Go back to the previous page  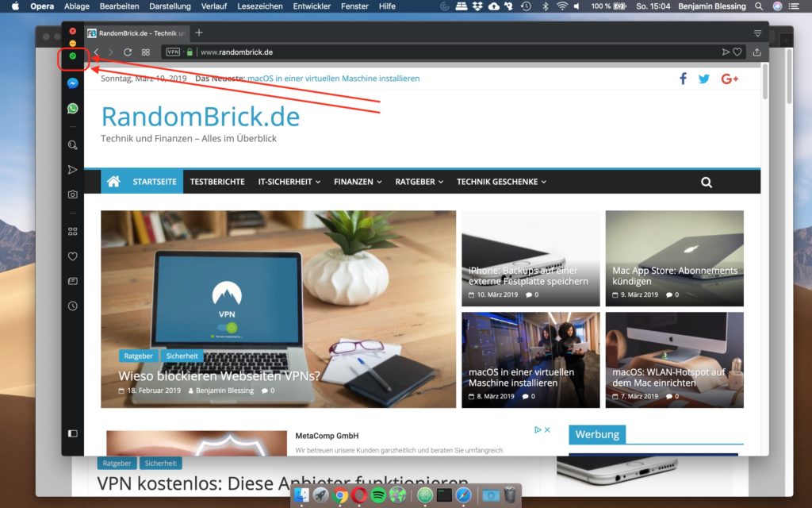[x=96, y=52]
